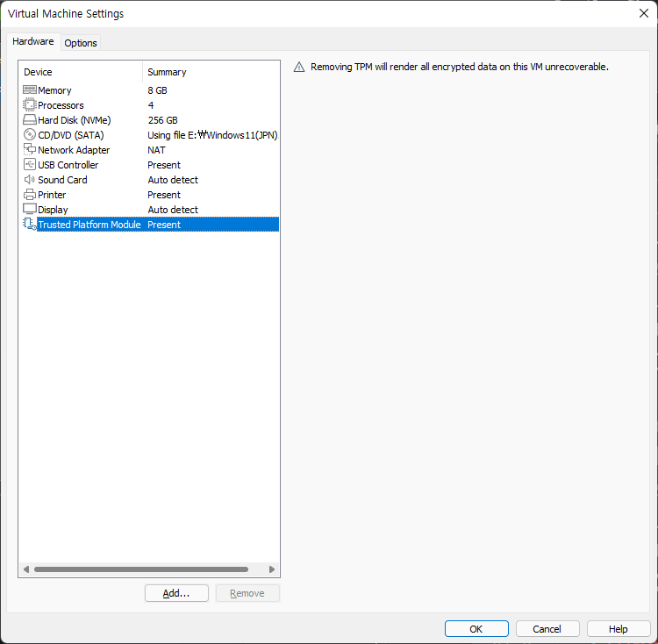Viewport: 658px width, 644px height.
Task: Confirm settings with the OK button
Action: tap(476, 629)
